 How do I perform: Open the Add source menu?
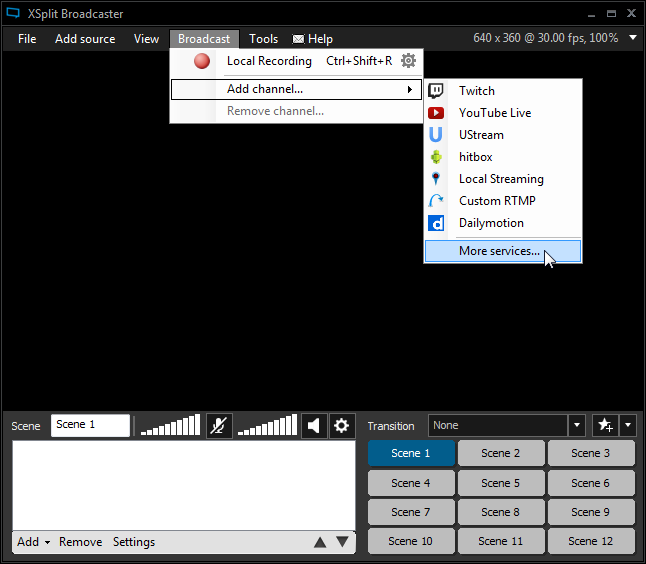(85, 39)
